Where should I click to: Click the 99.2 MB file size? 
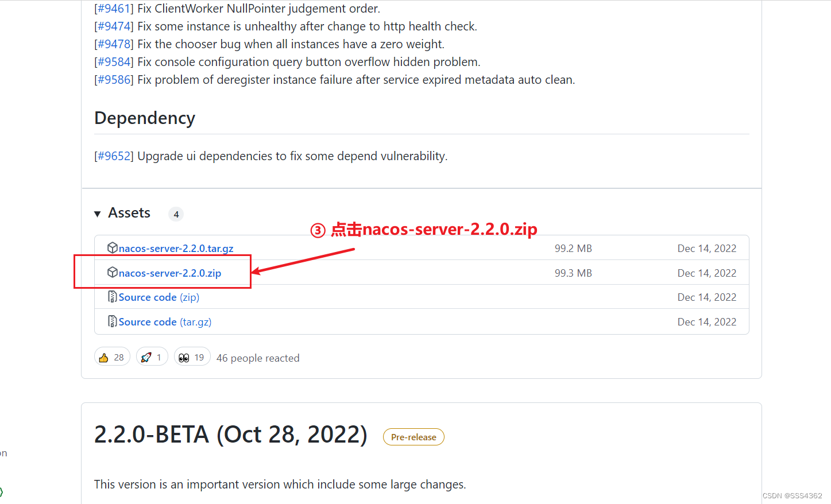pyautogui.click(x=573, y=249)
